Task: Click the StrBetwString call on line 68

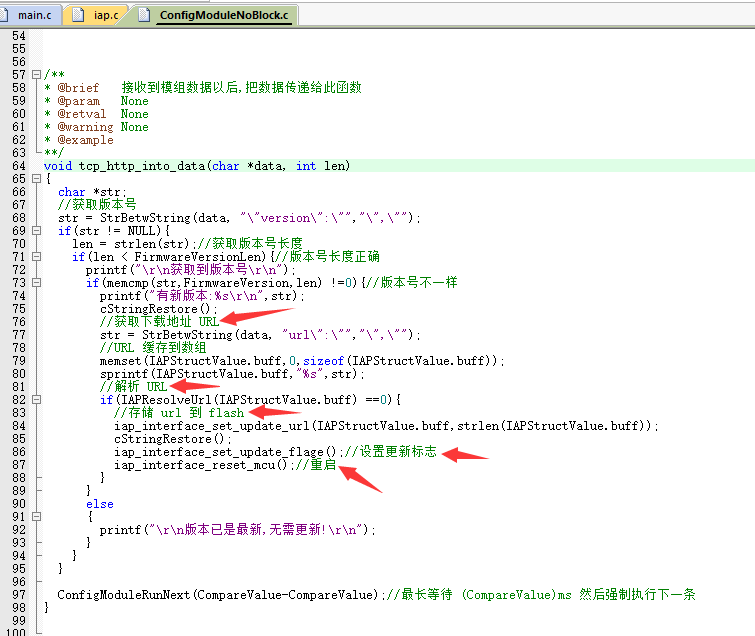Action: (145, 218)
